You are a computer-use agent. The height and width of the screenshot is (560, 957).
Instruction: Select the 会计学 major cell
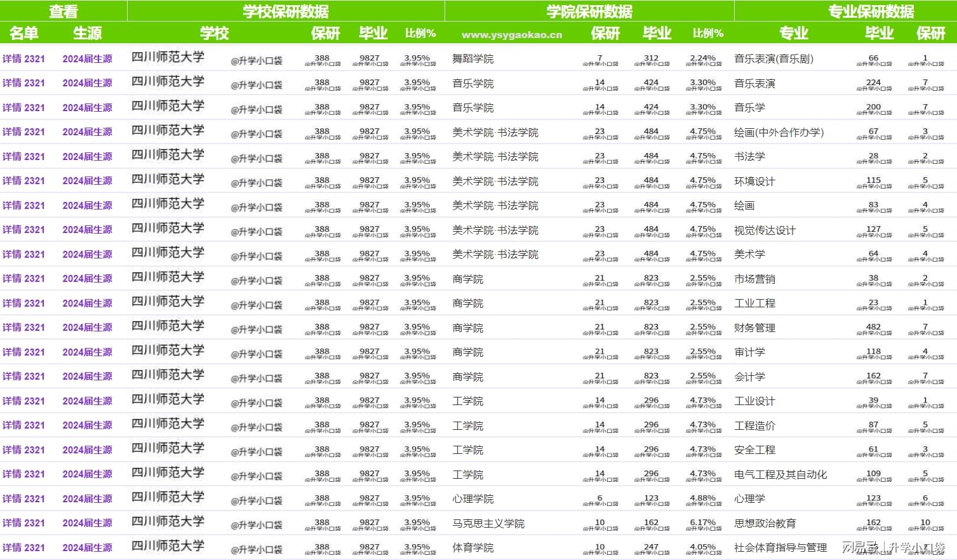pos(749,377)
